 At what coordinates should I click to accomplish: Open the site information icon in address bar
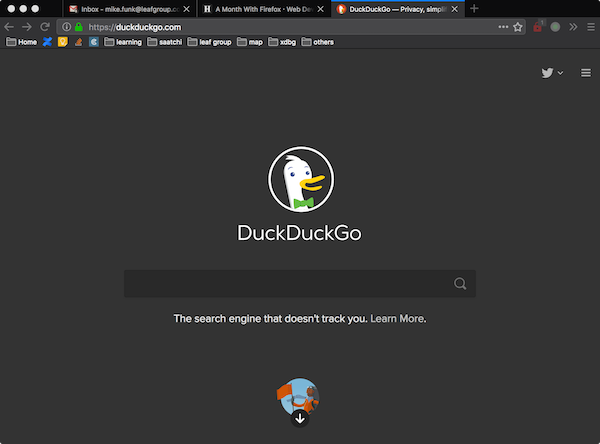coord(67,27)
